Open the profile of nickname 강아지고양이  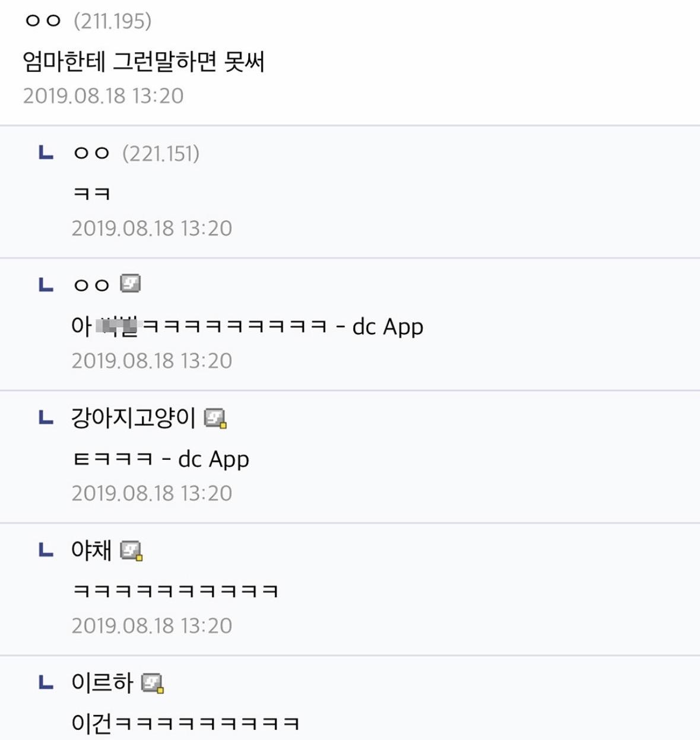click(x=133, y=418)
